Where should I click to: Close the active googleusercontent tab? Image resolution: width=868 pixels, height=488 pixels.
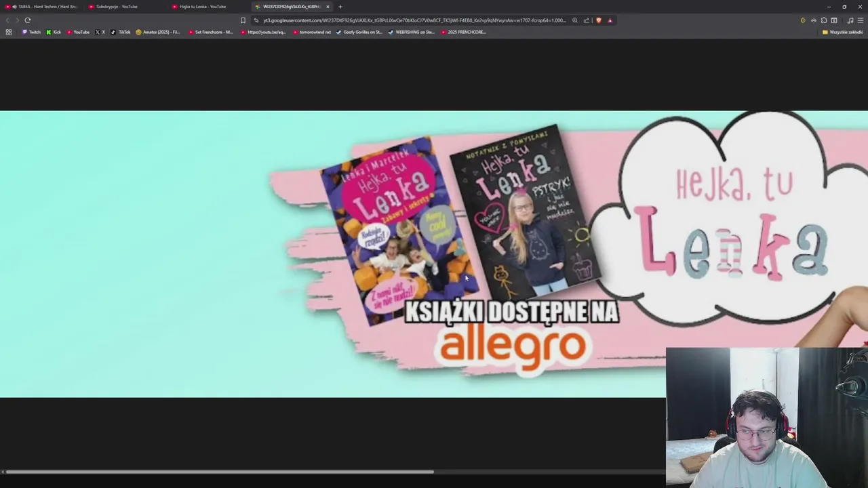328,7
